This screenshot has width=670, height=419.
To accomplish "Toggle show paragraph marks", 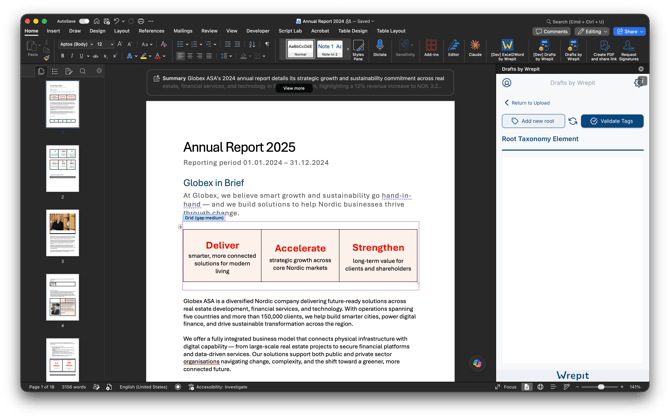I will pyautogui.click(x=267, y=44).
